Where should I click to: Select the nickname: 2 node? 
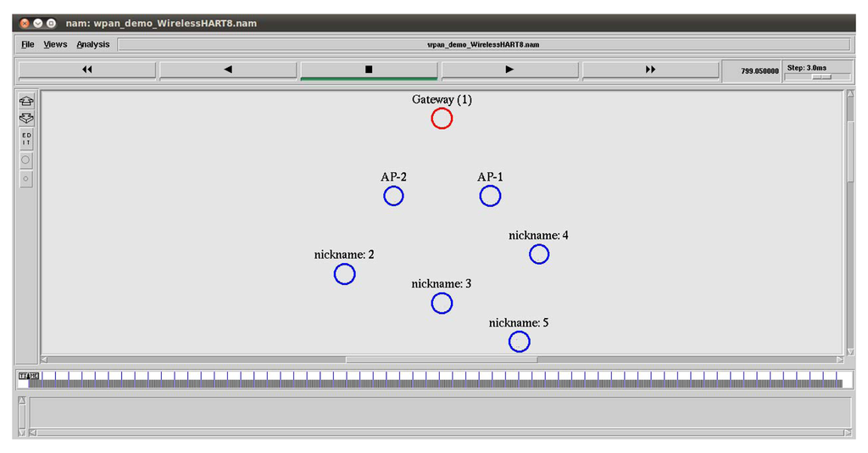[344, 274]
